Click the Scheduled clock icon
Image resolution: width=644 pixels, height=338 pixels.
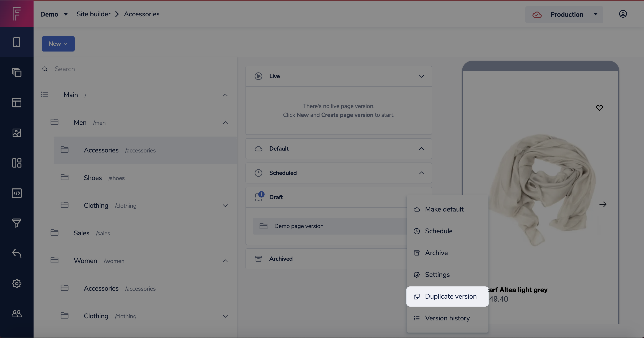tap(258, 173)
